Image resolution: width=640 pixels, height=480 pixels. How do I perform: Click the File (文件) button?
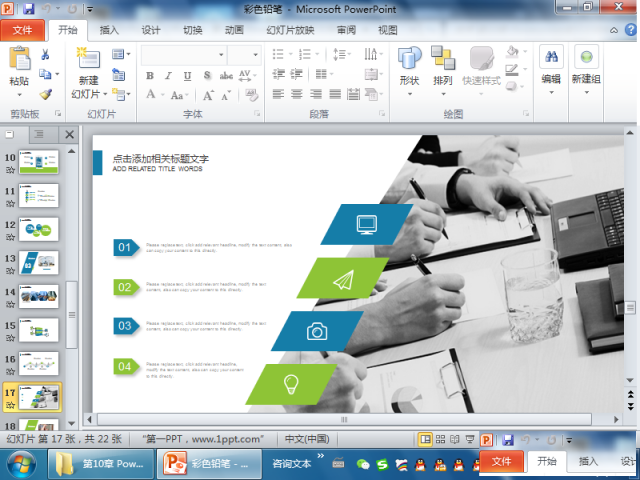click(x=22, y=30)
